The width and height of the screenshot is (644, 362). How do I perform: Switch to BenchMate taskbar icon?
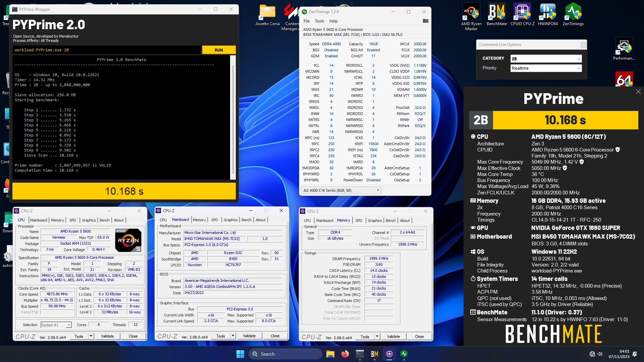coord(374,354)
